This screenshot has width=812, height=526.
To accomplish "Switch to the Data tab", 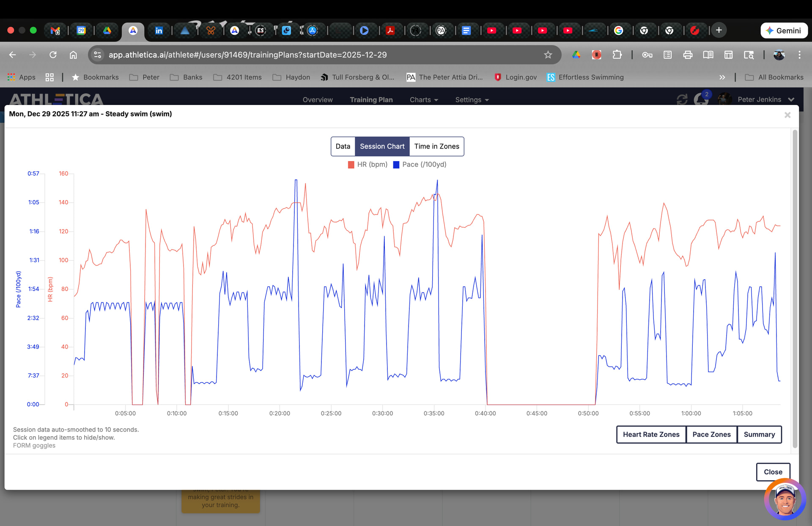I will click(x=343, y=146).
